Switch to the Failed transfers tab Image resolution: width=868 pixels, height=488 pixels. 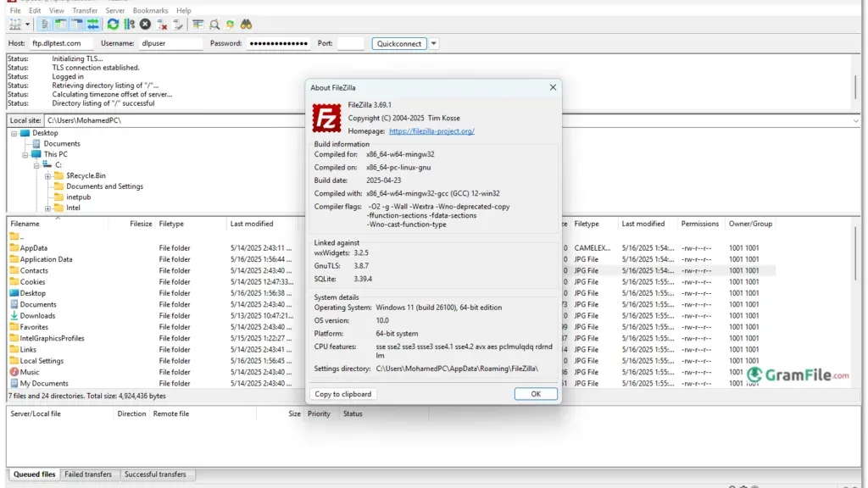pos(88,474)
